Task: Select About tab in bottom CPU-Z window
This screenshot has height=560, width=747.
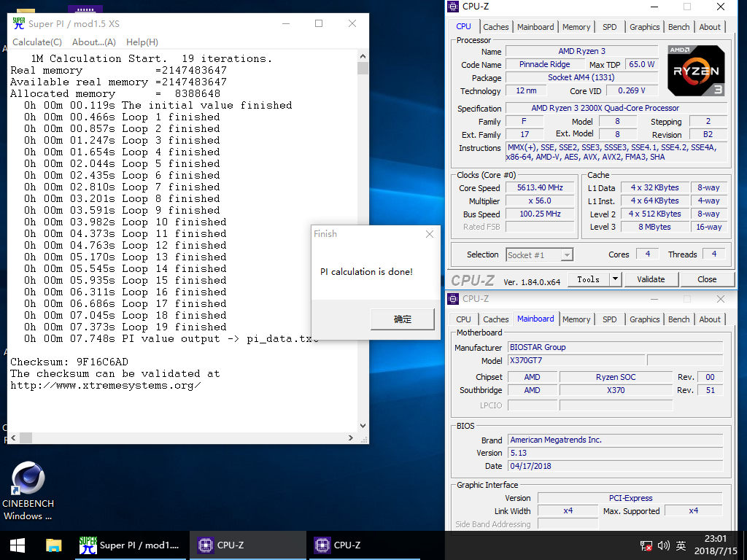Action: tap(709, 319)
